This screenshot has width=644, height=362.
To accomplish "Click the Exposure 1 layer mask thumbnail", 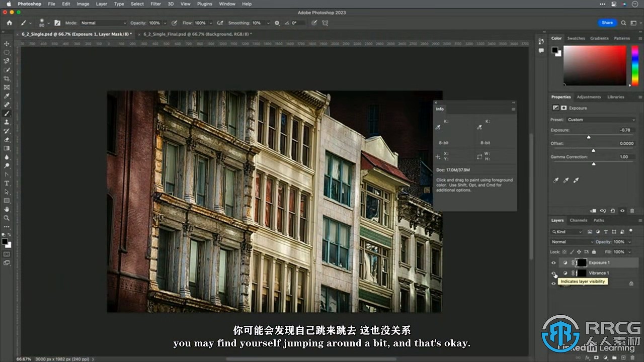I will (581, 262).
